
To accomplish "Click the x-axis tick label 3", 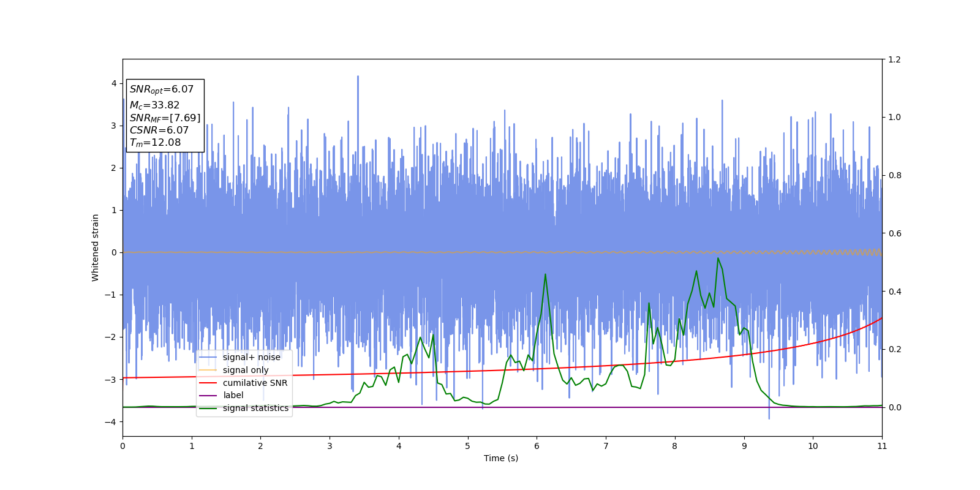I will tap(330, 446).
